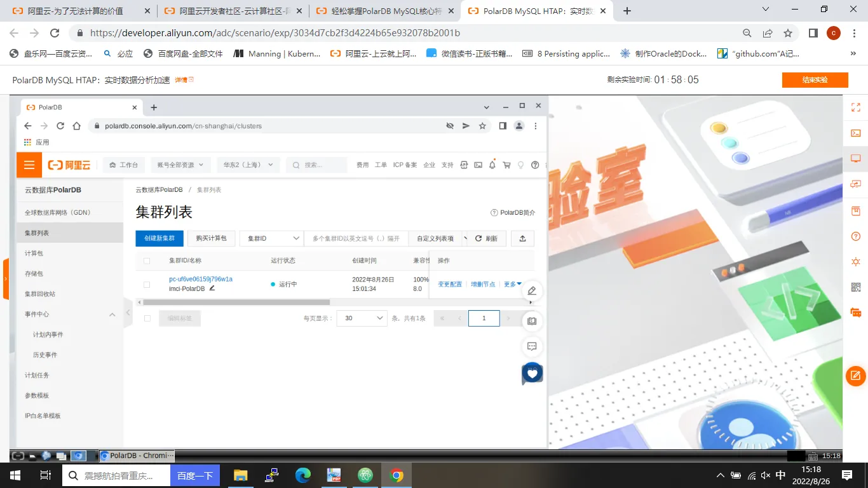868x488 pixels.
Task: Click the 刷新 refresh button
Action: pyautogui.click(x=487, y=238)
